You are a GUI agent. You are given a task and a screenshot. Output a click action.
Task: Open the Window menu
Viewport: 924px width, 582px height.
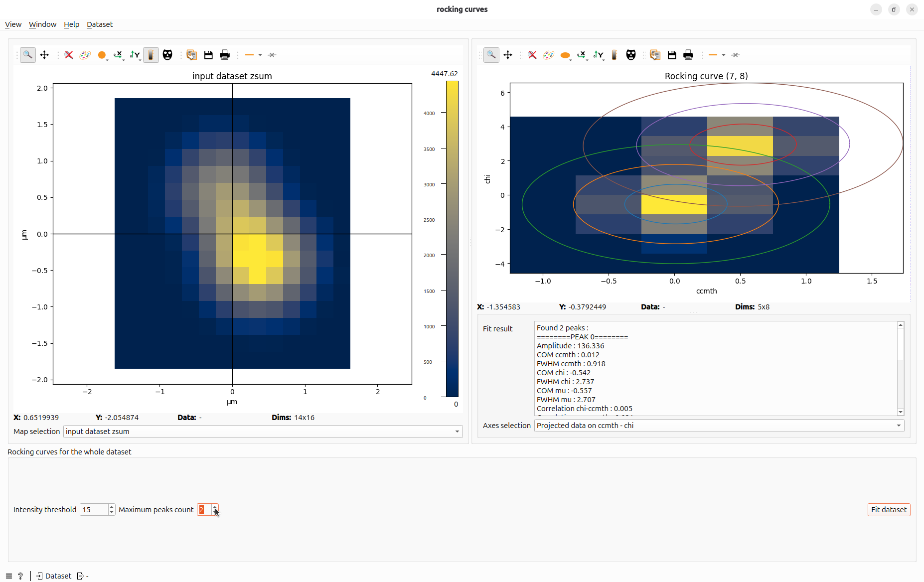(x=42, y=24)
